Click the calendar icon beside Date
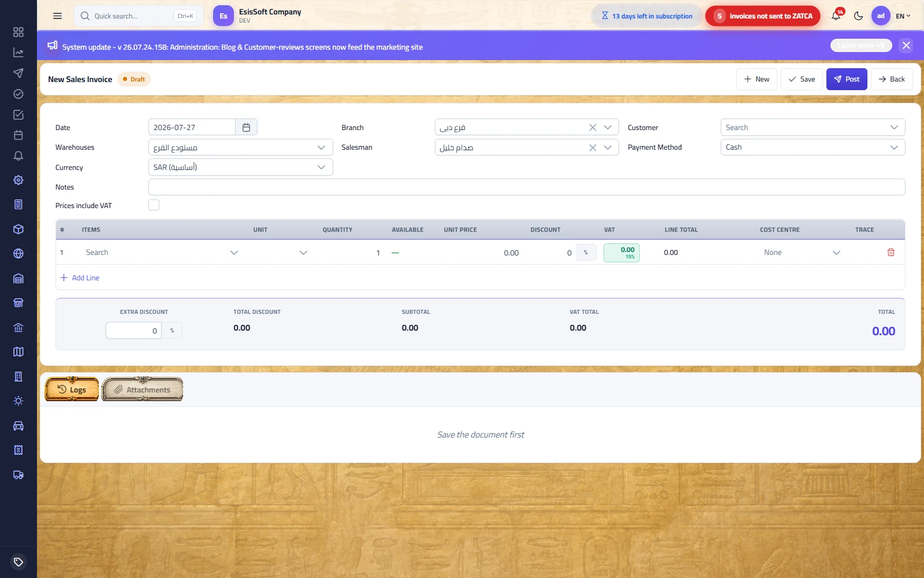The image size is (924, 578). 246,127
